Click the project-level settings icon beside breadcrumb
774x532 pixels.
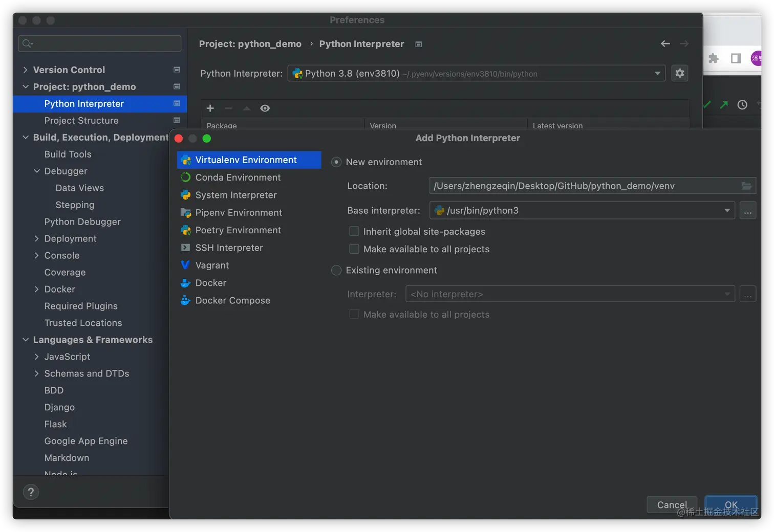click(x=419, y=45)
